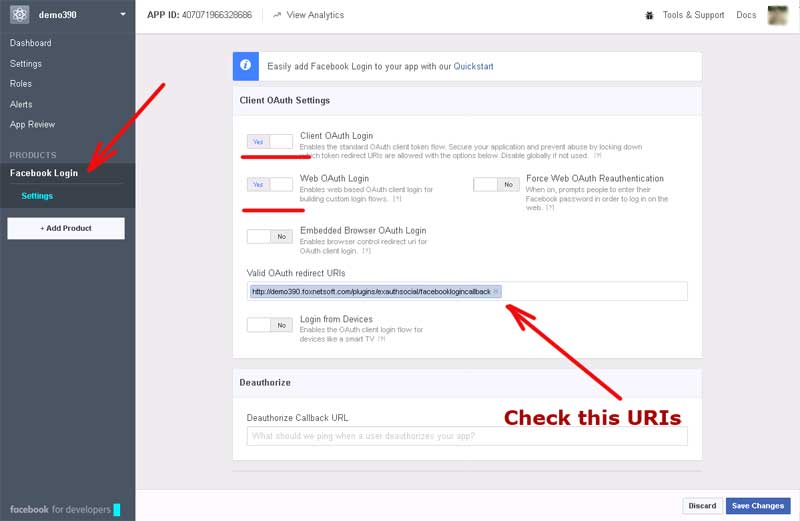800x521 pixels.
Task: Open Alerts in the sidebar
Action: pyautogui.click(x=21, y=104)
